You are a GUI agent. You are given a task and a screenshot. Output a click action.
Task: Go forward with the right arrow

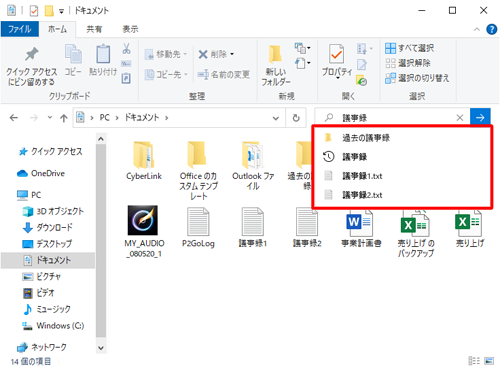click(x=34, y=118)
